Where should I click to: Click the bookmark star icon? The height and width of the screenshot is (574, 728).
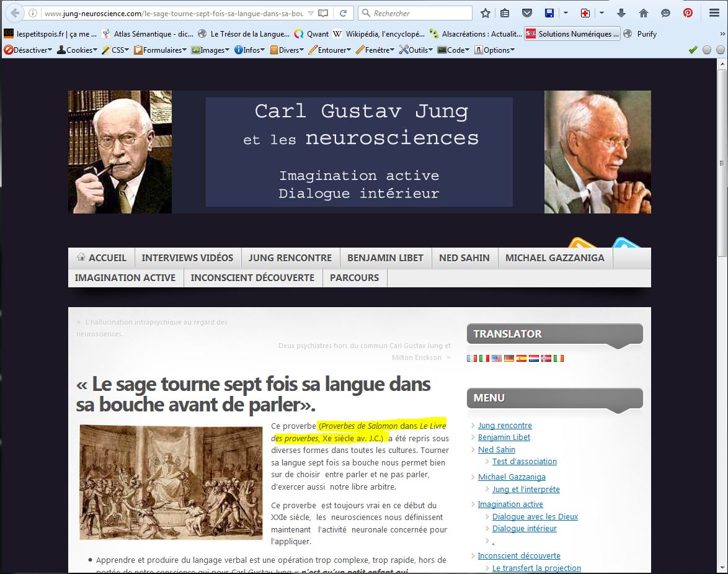point(486,13)
